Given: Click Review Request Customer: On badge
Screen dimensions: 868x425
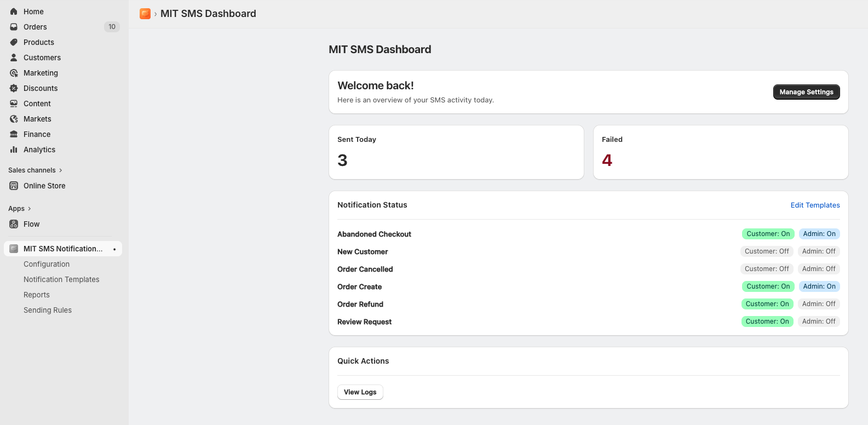Looking at the screenshot, I should [x=767, y=321].
